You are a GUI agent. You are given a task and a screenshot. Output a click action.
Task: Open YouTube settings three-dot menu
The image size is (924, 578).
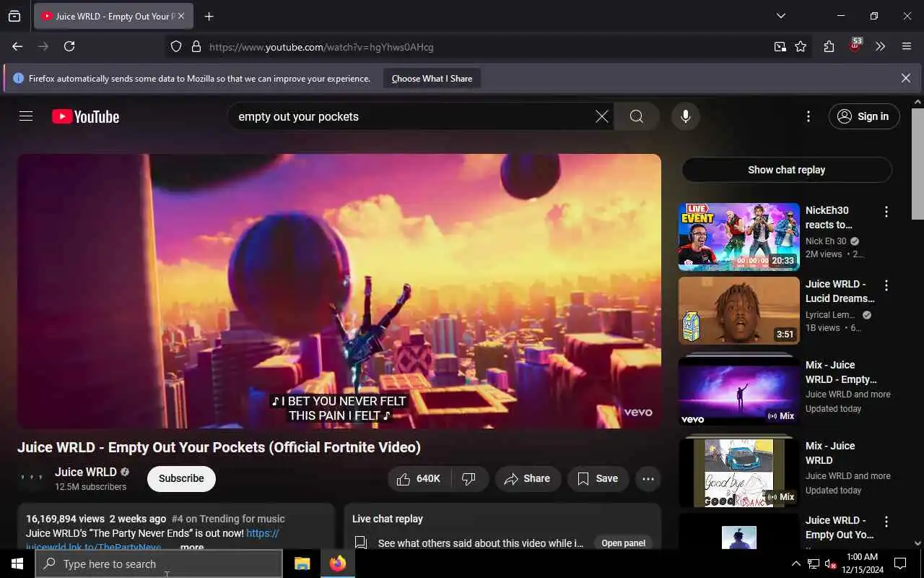(808, 116)
